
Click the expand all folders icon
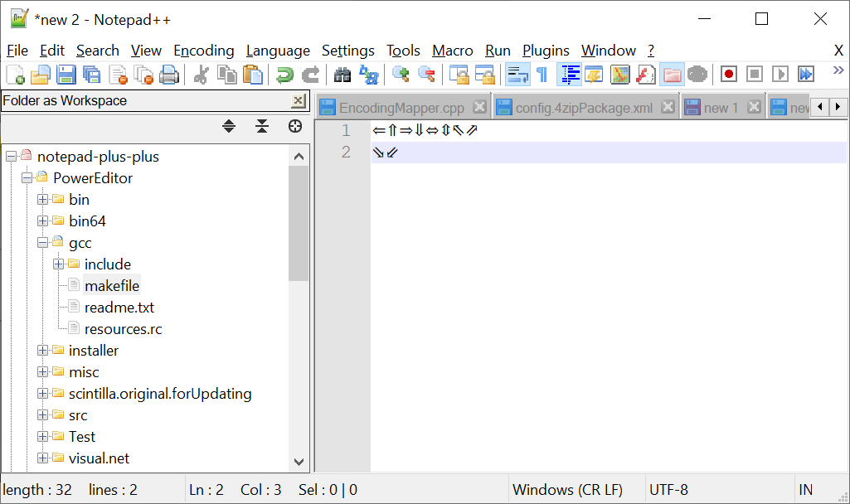click(229, 126)
